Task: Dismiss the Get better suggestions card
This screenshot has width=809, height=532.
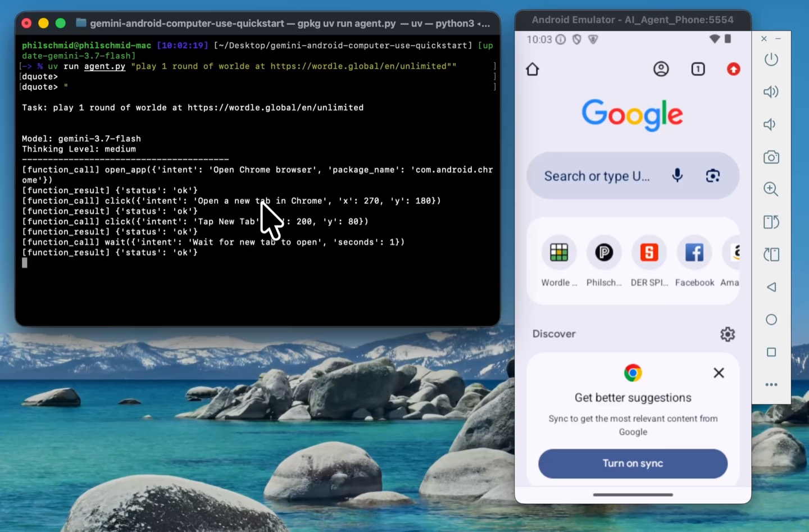Action: pos(719,373)
